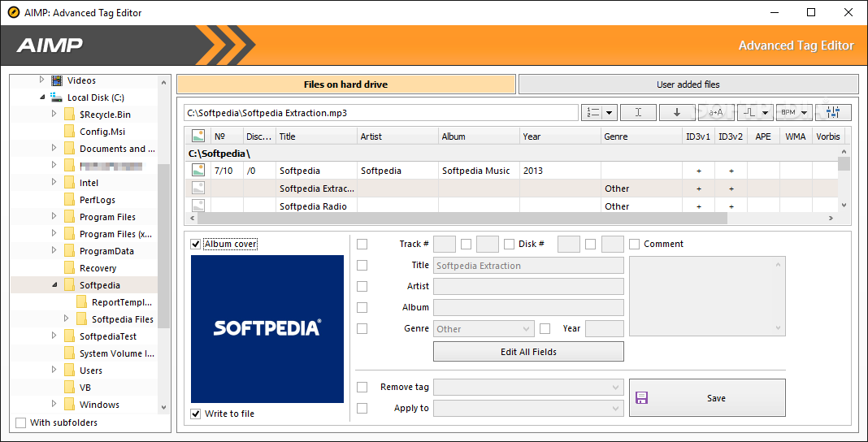Viewport: 868px width, 442px height.
Task: Click the Recovery folder icon
Action: coord(69,268)
